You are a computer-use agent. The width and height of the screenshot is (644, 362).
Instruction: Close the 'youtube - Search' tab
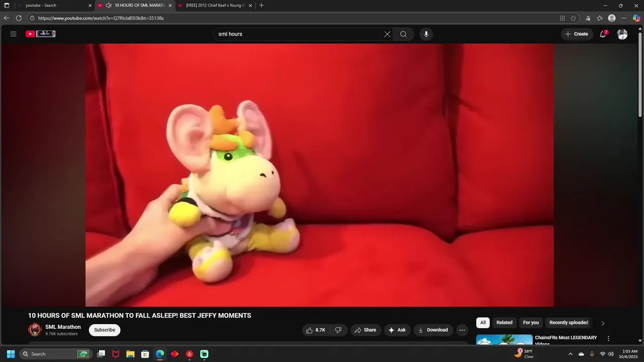(x=90, y=6)
